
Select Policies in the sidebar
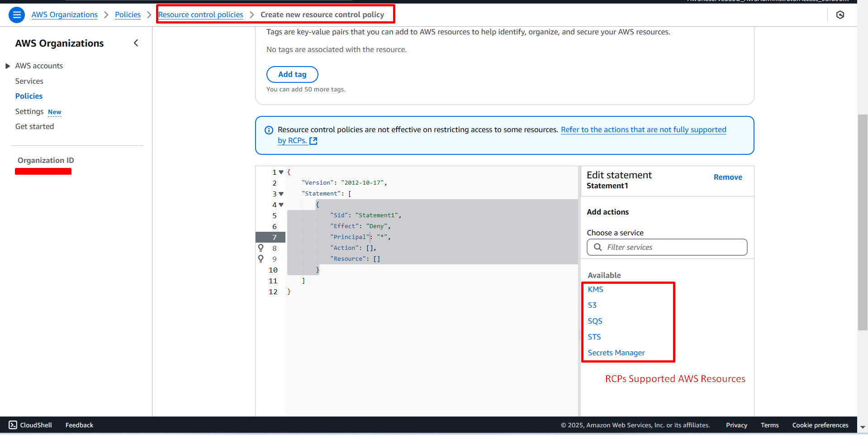[29, 96]
